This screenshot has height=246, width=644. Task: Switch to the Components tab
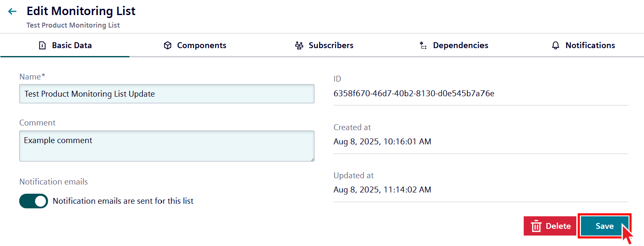click(201, 46)
